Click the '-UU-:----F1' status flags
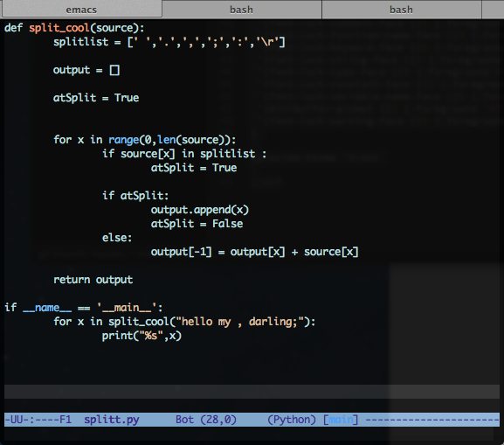 point(38,420)
